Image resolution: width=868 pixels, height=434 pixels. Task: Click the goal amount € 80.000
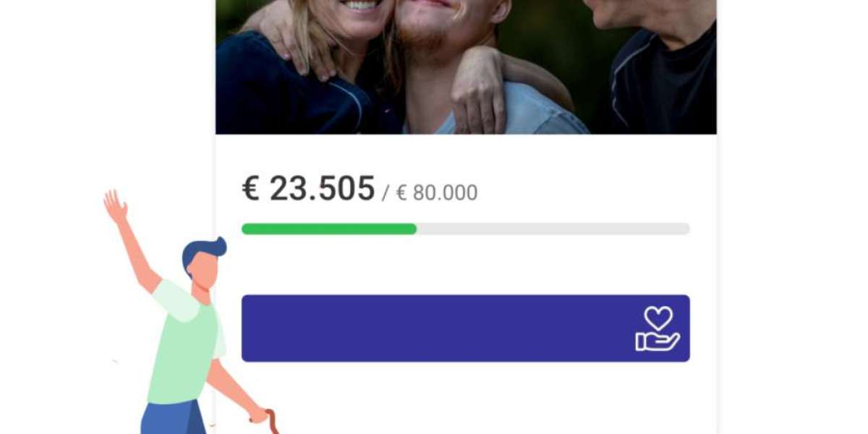tap(437, 193)
